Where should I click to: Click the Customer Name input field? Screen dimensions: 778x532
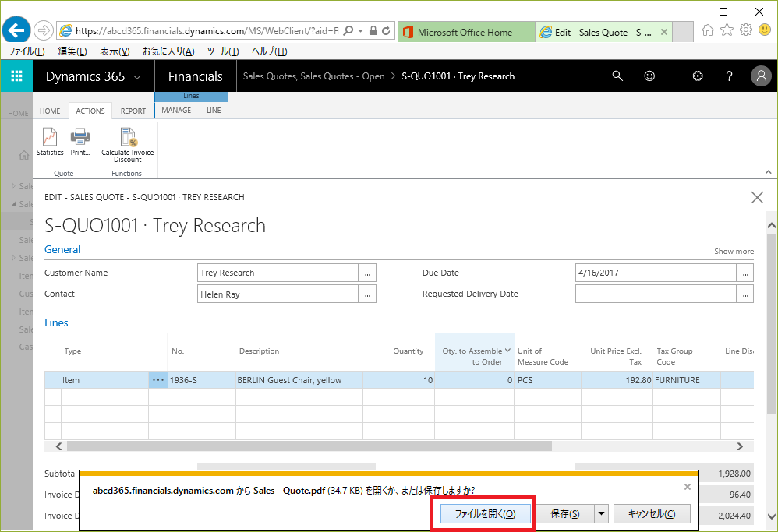click(x=278, y=273)
